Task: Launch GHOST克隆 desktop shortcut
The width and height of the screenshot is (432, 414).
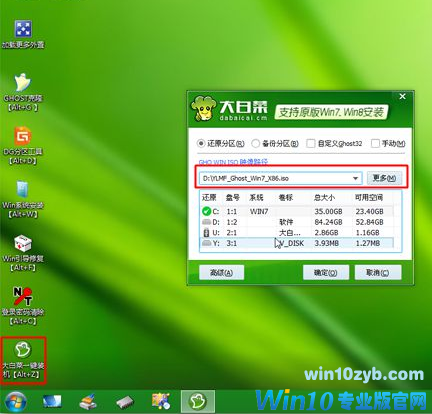Action: coord(23,92)
